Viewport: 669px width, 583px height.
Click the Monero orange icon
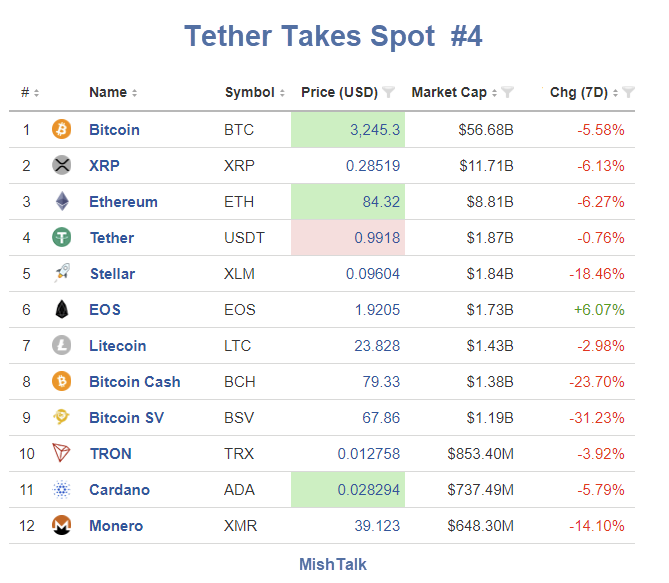(62, 526)
